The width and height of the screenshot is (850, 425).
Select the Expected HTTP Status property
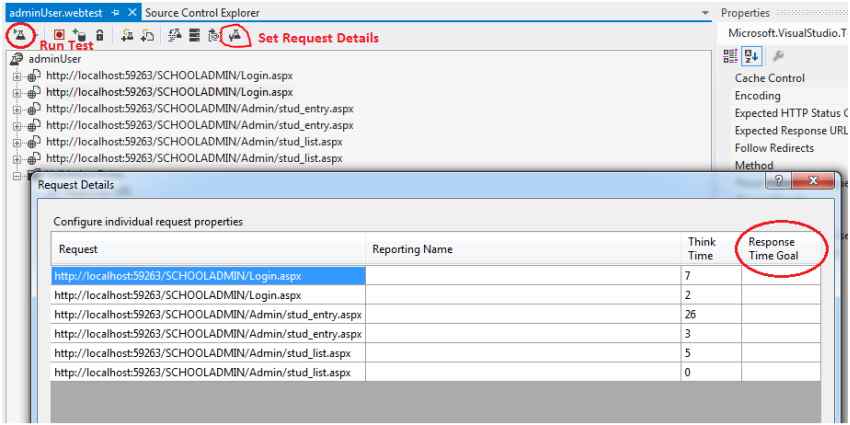791,113
